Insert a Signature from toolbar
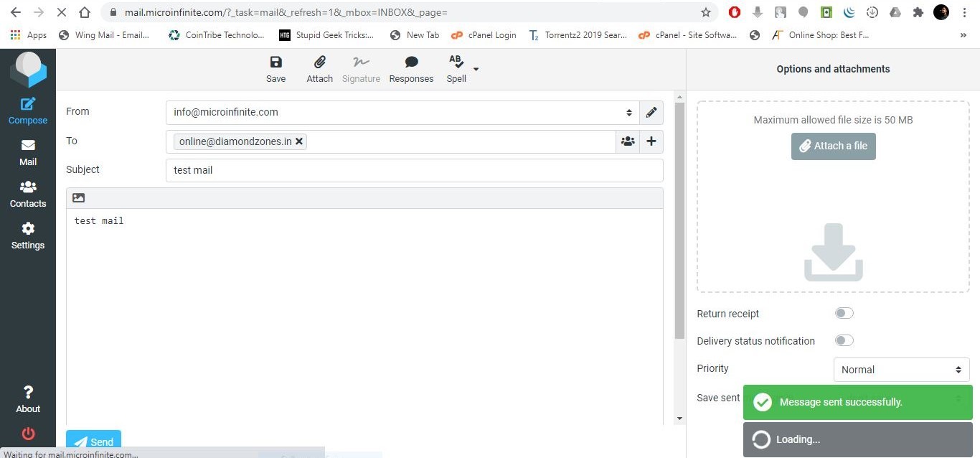 point(361,70)
